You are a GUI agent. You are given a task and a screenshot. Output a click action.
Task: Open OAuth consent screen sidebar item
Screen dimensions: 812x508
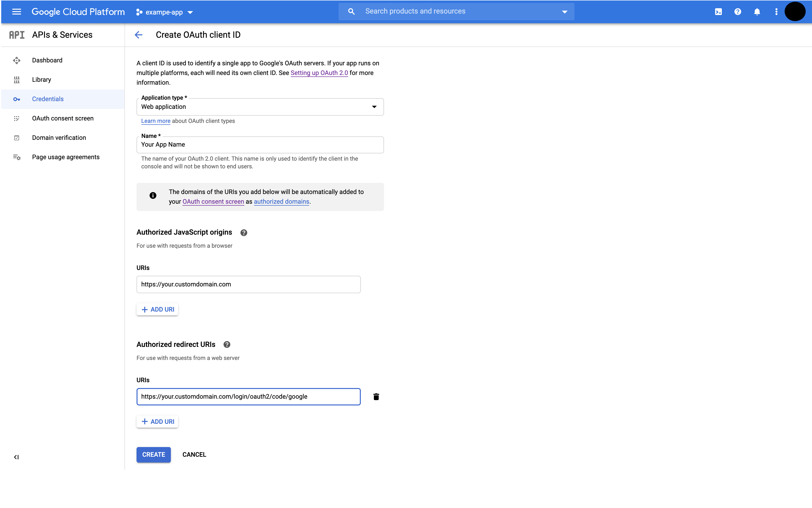click(x=63, y=118)
